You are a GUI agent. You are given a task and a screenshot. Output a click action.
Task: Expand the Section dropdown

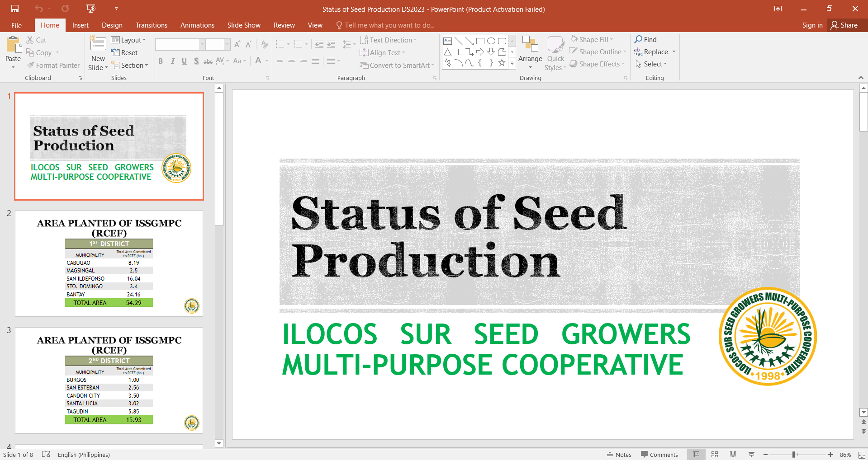tap(130, 66)
